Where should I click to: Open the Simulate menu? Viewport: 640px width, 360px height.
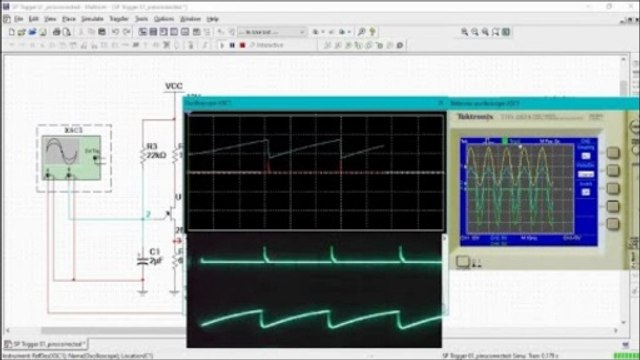click(92, 19)
